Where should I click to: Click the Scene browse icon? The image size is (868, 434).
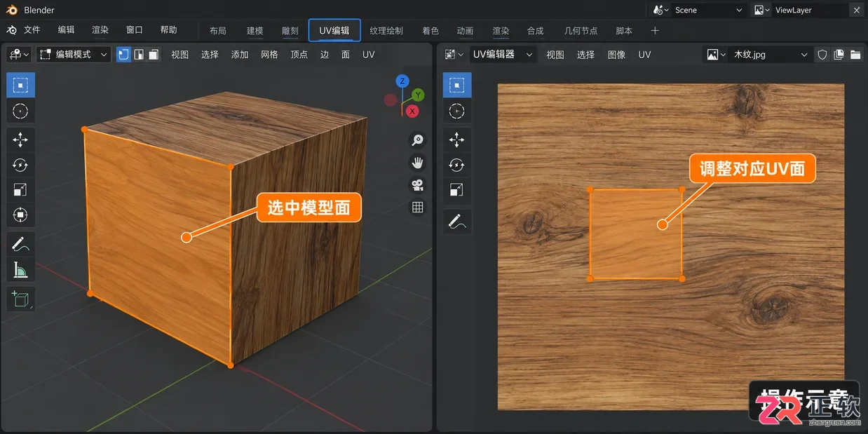(x=661, y=11)
